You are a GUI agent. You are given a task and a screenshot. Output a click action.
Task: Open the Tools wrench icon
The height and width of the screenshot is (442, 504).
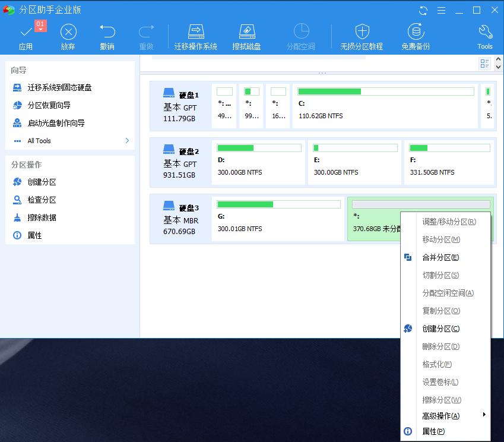click(484, 33)
